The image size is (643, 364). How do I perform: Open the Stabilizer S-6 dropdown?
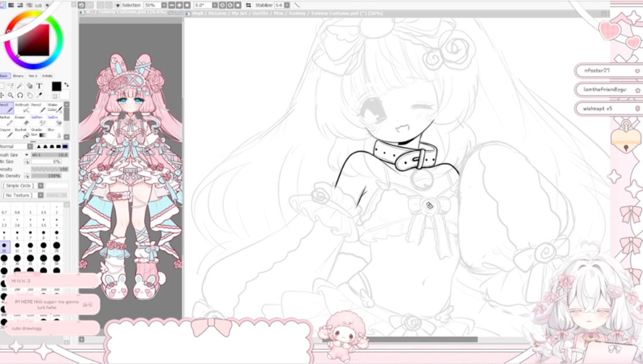click(x=287, y=5)
